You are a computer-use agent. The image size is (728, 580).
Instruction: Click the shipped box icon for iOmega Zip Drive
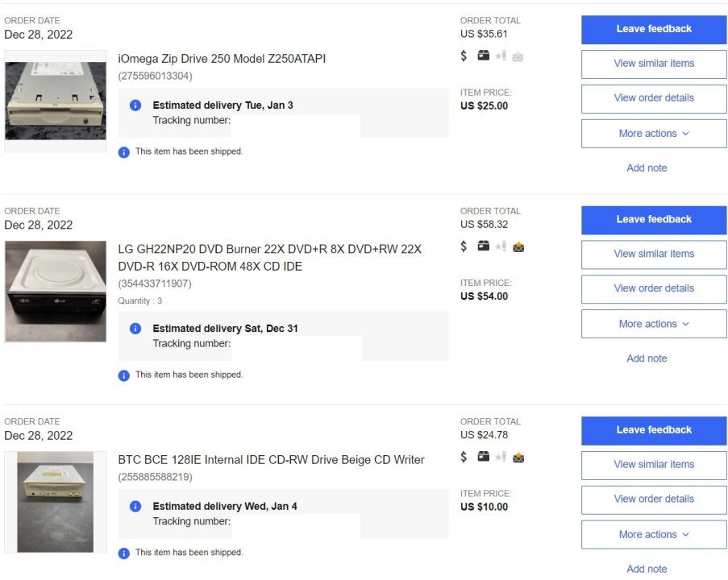click(483, 56)
